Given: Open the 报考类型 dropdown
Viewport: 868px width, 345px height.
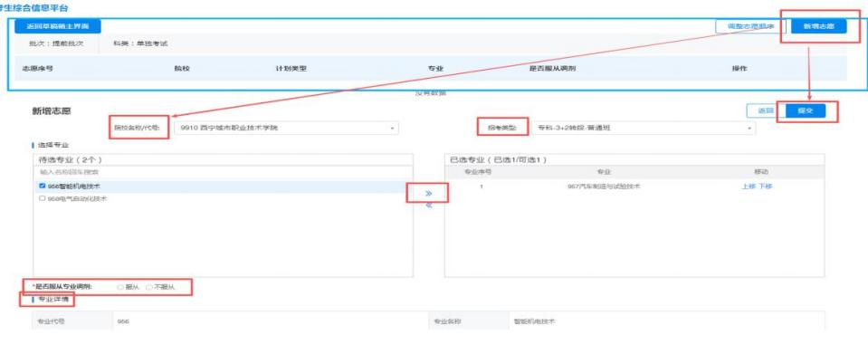Looking at the screenshot, I should (643, 128).
